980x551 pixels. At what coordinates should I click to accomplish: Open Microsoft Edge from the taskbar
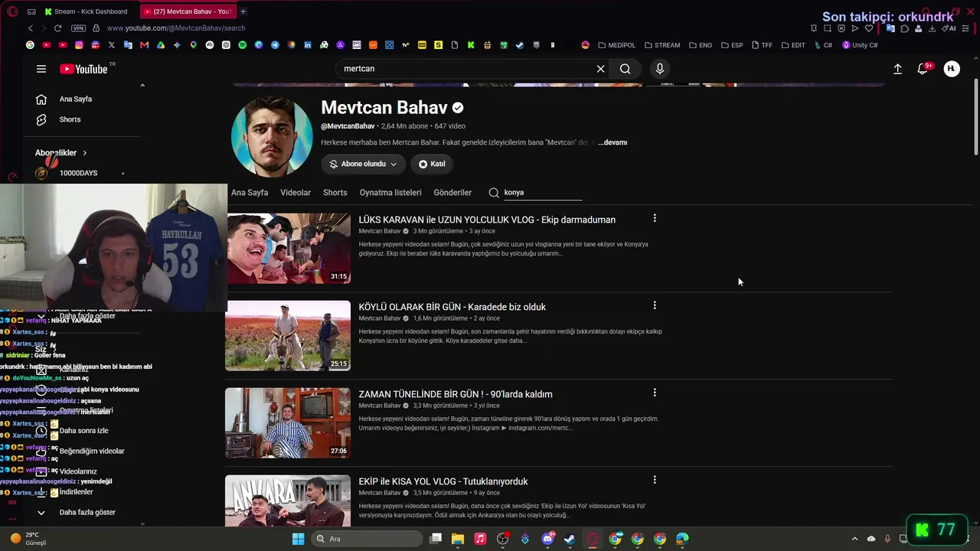682,539
